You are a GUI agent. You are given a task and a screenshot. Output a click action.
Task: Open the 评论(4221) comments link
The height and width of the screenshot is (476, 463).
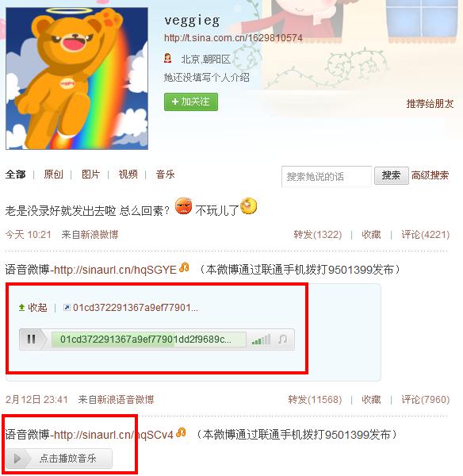426,235
